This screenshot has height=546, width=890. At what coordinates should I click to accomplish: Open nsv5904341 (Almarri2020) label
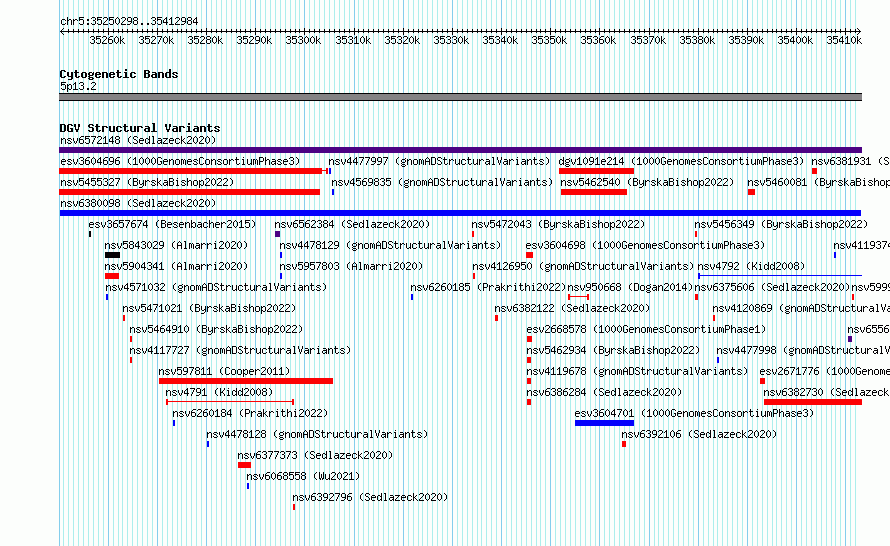[x=176, y=266]
